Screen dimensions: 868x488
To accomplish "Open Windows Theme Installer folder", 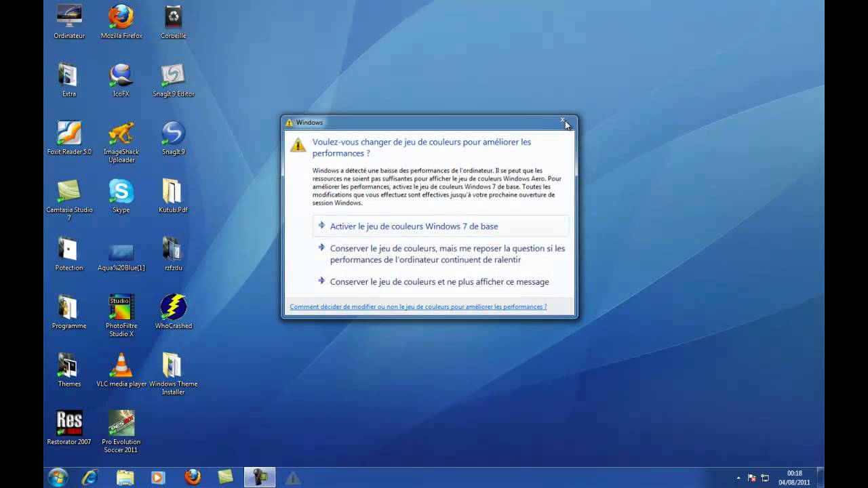I will 174,374.
